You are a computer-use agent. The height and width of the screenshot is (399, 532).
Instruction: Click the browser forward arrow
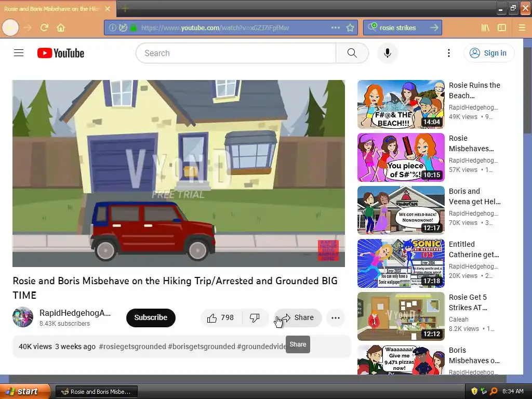[28, 28]
